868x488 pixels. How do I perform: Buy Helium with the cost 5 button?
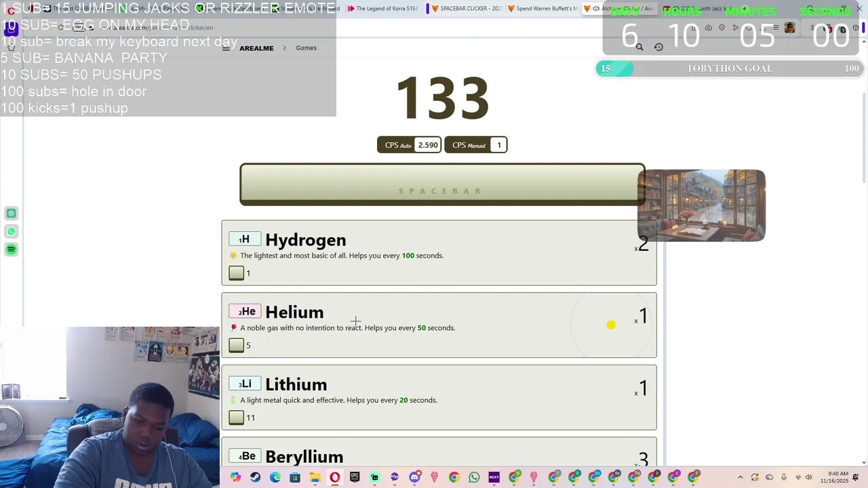[236, 346]
